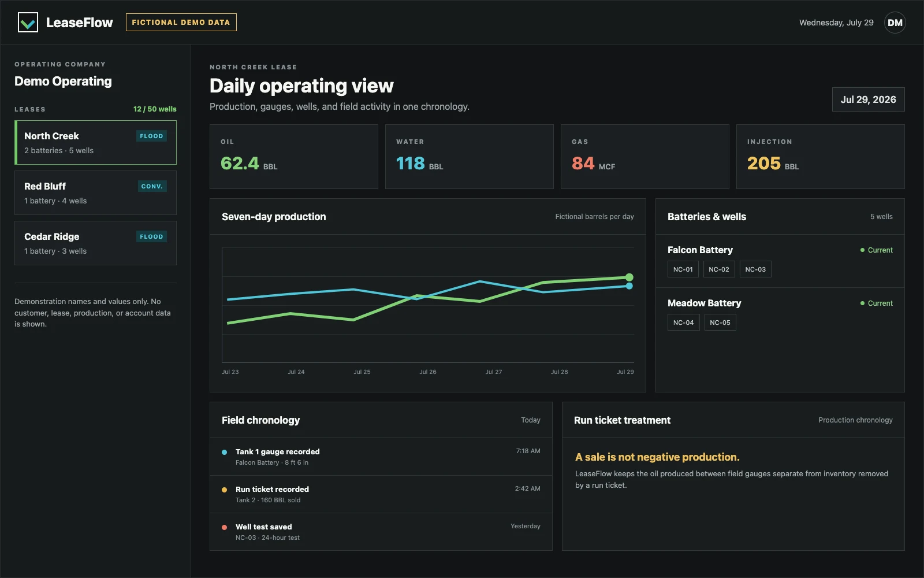Click the Jul 26 axis label
This screenshot has height=578, width=924.
428,372
